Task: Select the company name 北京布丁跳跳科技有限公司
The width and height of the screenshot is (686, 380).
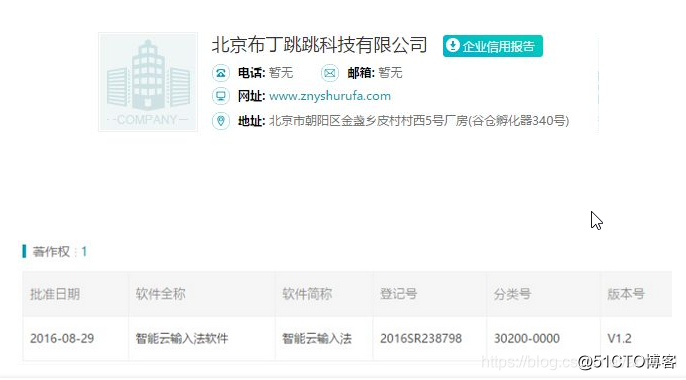Action: (319, 45)
